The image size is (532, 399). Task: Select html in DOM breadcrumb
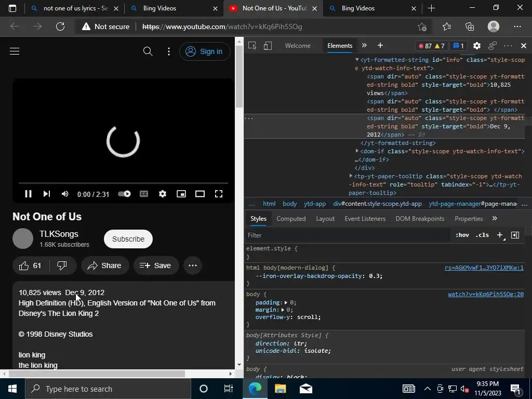point(269,204)
